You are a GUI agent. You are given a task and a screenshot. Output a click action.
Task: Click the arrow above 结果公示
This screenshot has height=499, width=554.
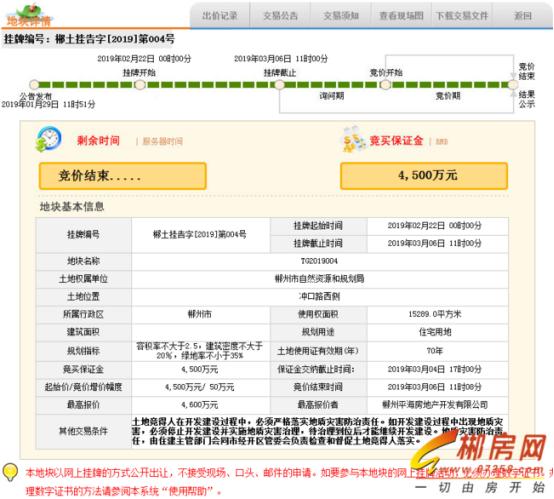(x=513, y=94)
